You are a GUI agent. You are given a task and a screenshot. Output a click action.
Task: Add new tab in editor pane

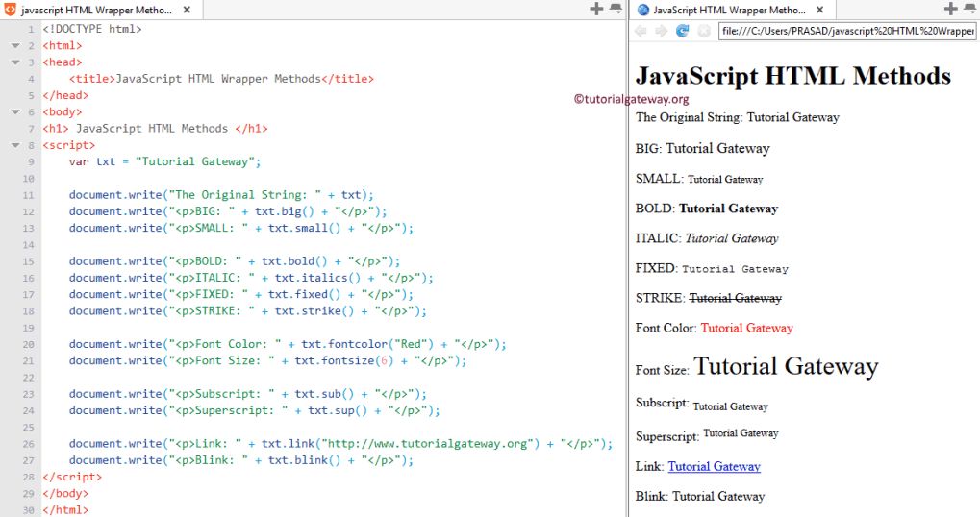click(597, 9)
